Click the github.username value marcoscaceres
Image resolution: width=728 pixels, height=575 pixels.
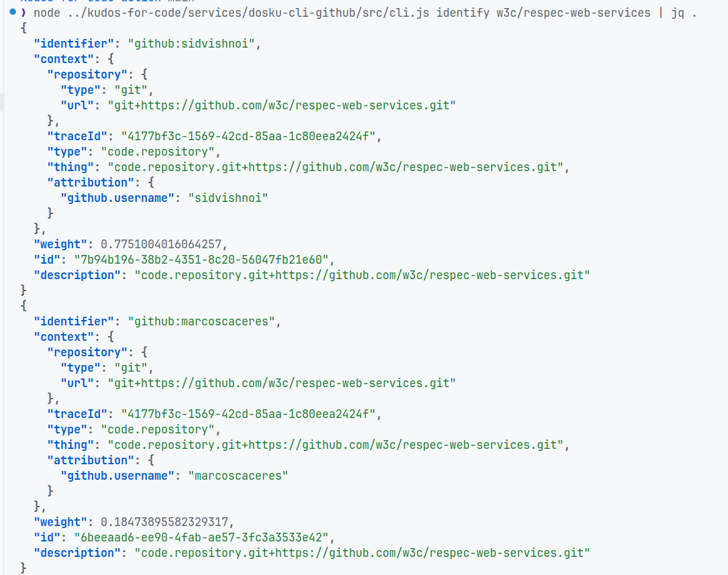pyautogui.click(x=238, y=476)
